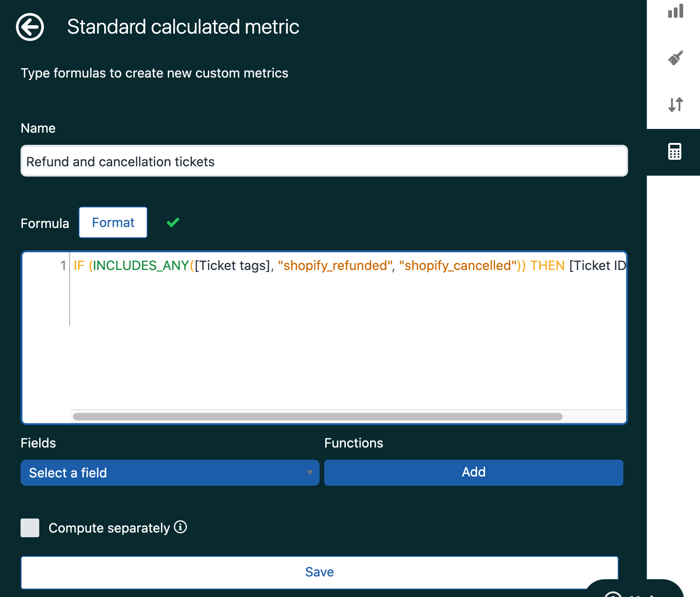Click the "shopify_refunded" string in the formula

[x=335, y=265]
